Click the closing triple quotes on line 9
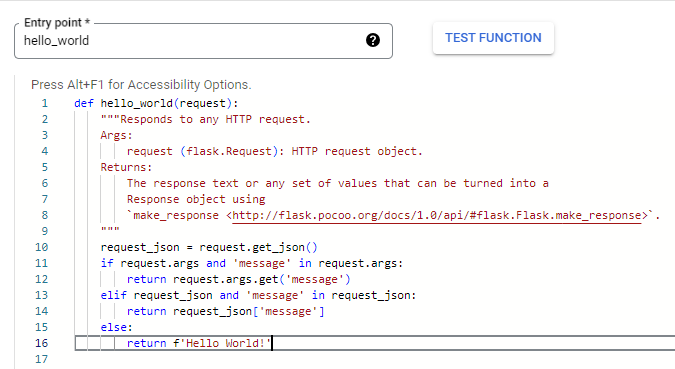 click(110, 230)
